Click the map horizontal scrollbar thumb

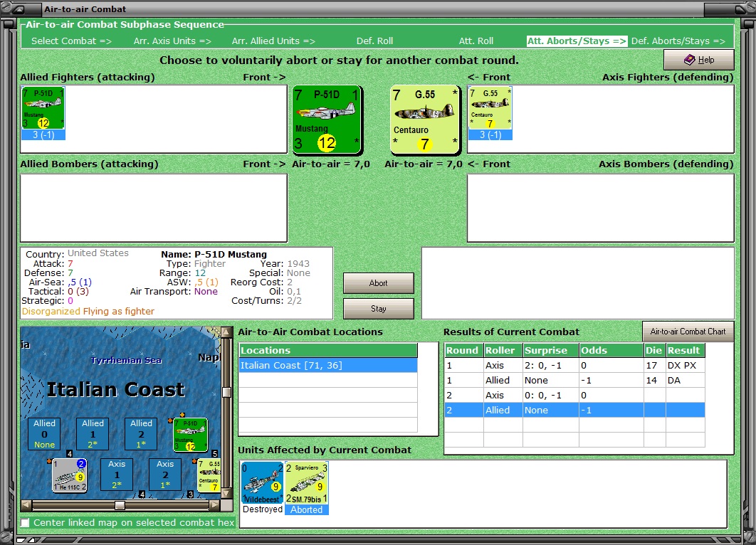120,505
